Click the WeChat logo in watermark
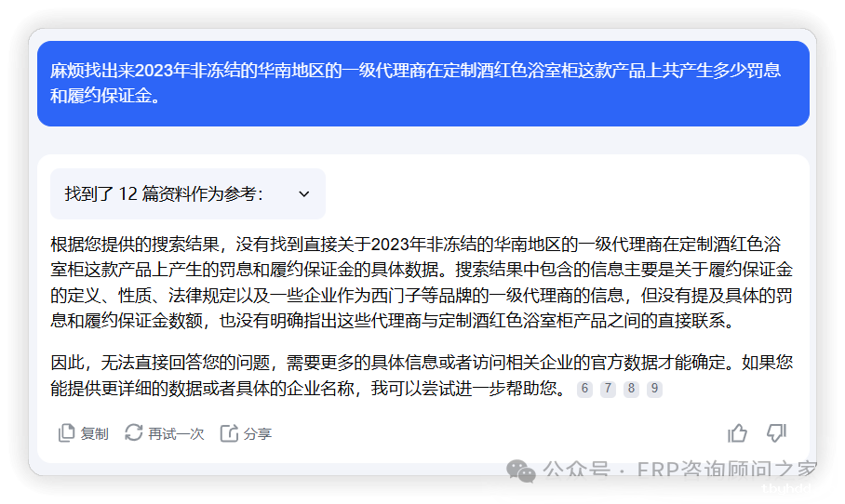This screenshot has height=504, width=845. (520, 471)
